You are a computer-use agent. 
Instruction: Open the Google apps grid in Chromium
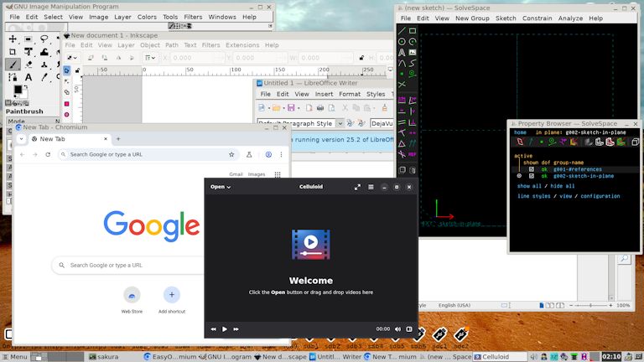point(278,174)
